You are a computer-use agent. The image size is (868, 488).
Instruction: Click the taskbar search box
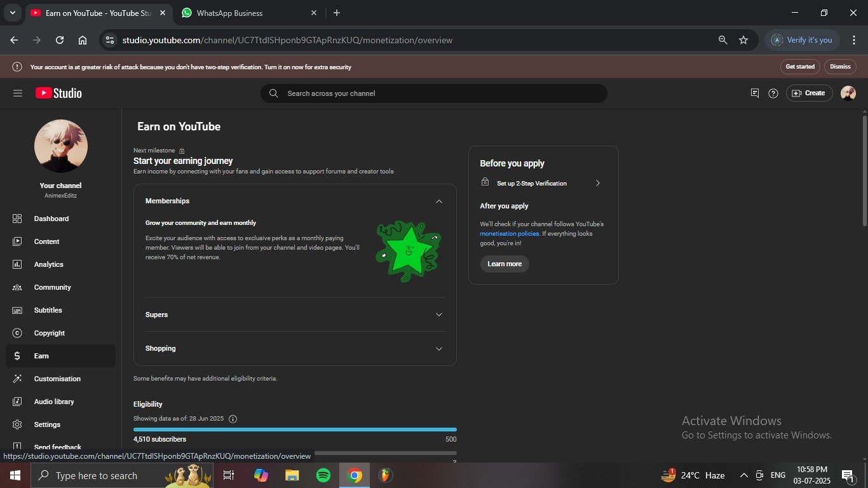pos(122,475)
